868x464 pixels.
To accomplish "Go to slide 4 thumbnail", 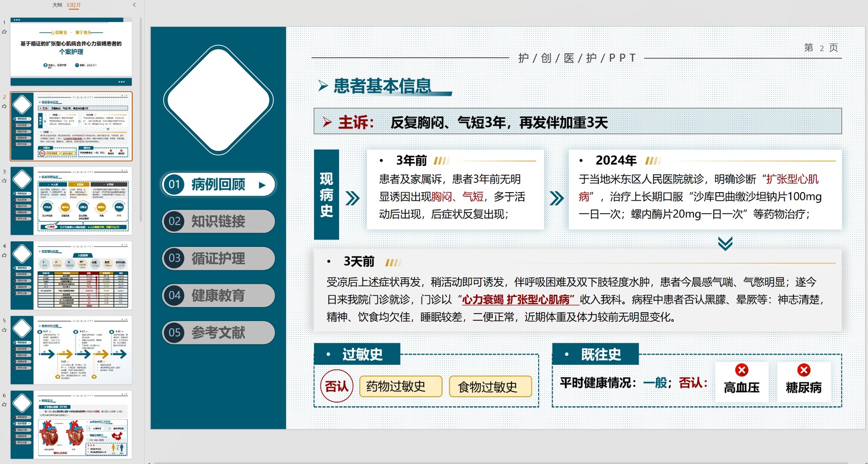I will click(71, 275).
